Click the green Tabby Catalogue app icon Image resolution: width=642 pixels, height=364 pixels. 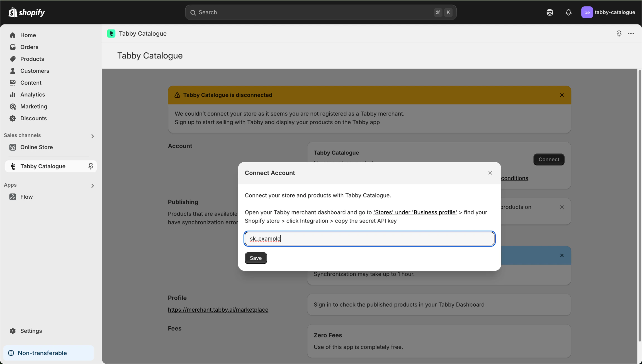coord(111,33)
